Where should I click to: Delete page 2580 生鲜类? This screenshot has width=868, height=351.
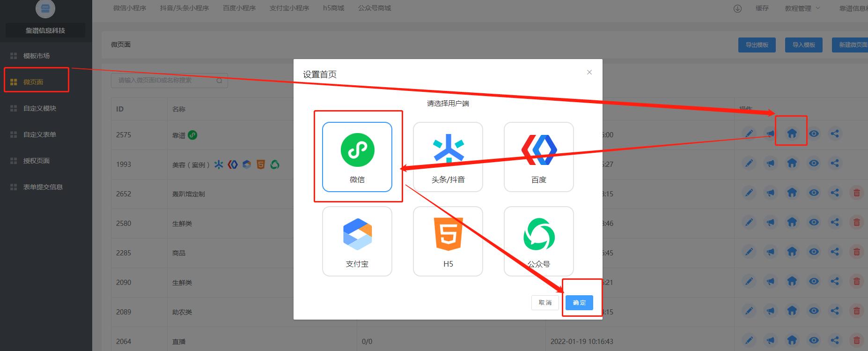click(857, 222)
